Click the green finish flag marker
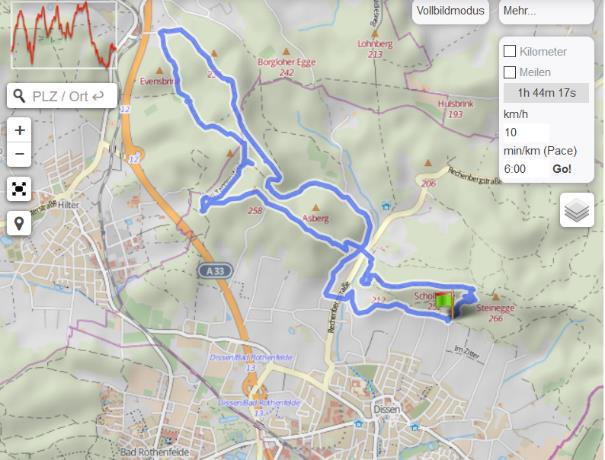 tap(446, 303)
